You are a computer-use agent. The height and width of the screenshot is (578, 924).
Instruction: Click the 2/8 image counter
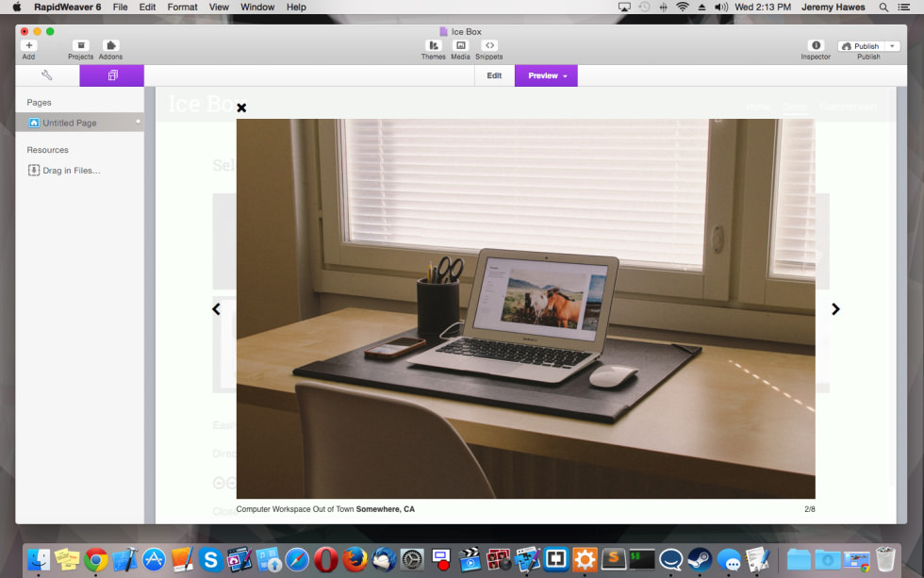point(810,509)
